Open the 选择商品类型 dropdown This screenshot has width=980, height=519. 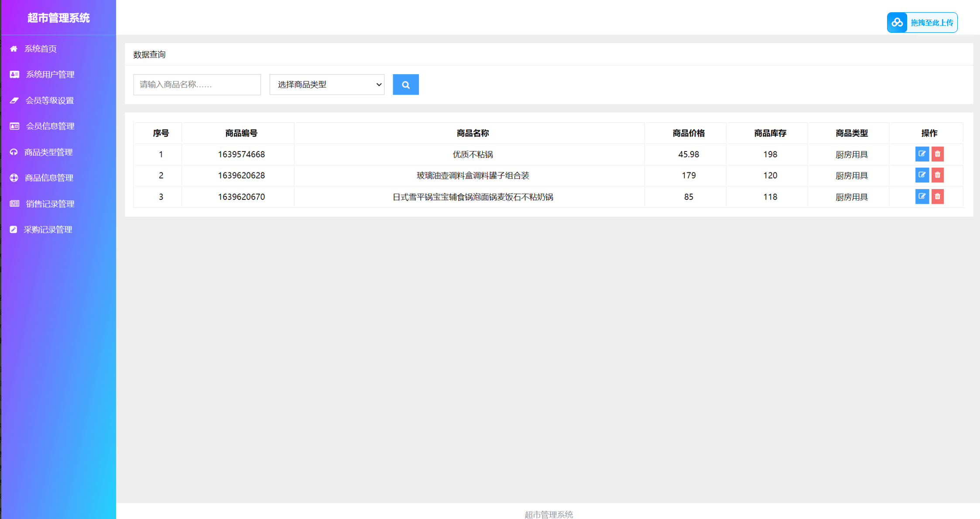click(327, 85)
